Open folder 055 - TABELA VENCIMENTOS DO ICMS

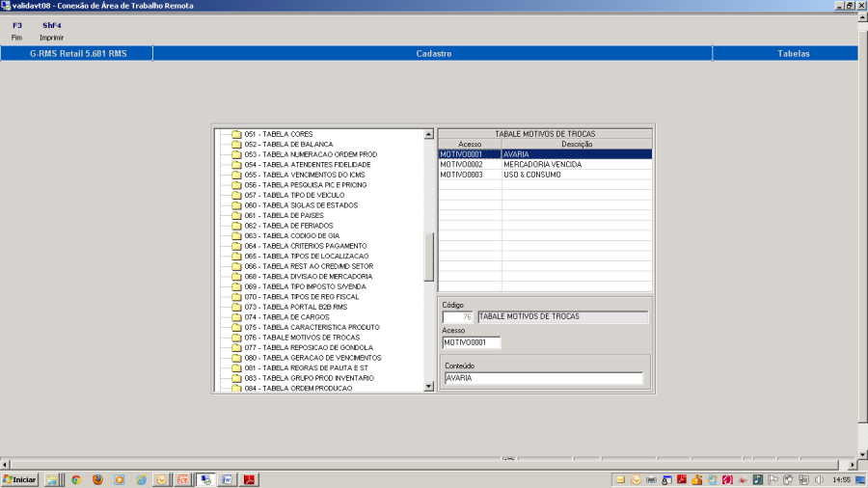point(298,175)
